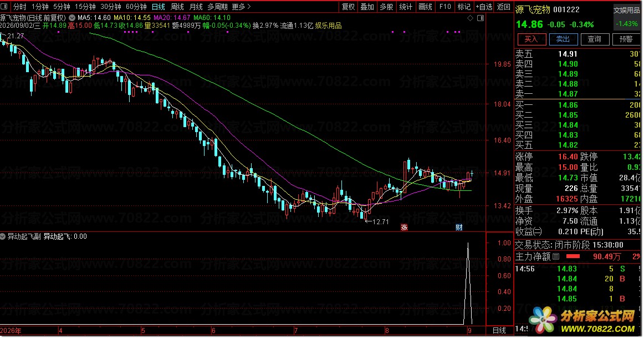Click the 文娱用品 sector box
The width and height of the screenshot is (644, 338).
point(626,17)
